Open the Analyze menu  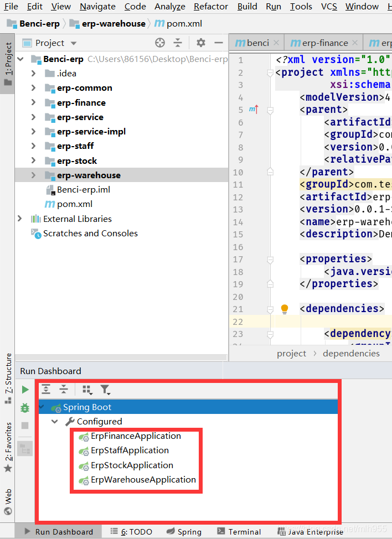click(x=170, y=6)
